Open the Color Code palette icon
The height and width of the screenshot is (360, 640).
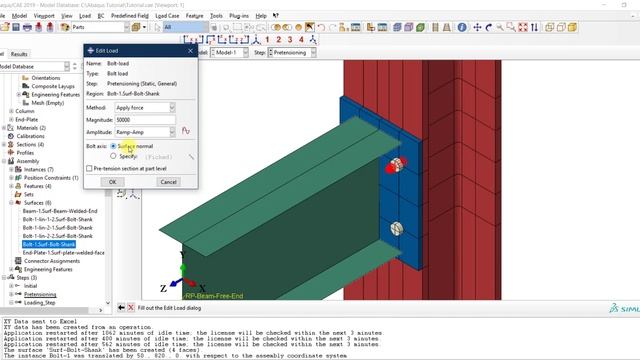coord(65,27)
